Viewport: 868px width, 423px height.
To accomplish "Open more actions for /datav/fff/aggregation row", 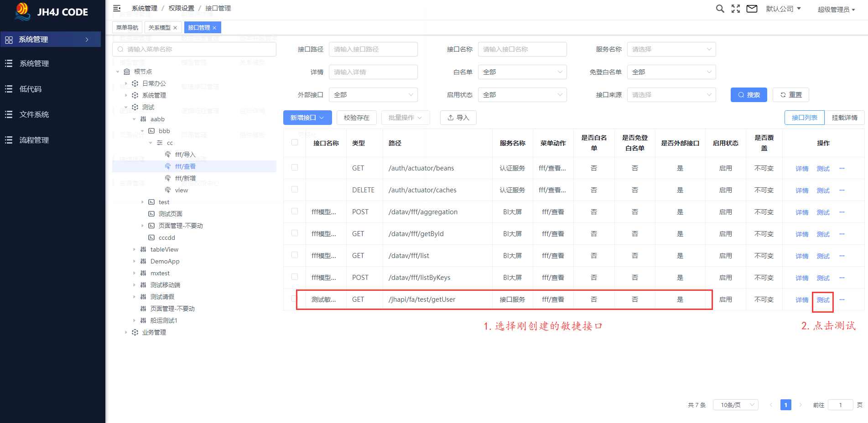I will point(842,212).
